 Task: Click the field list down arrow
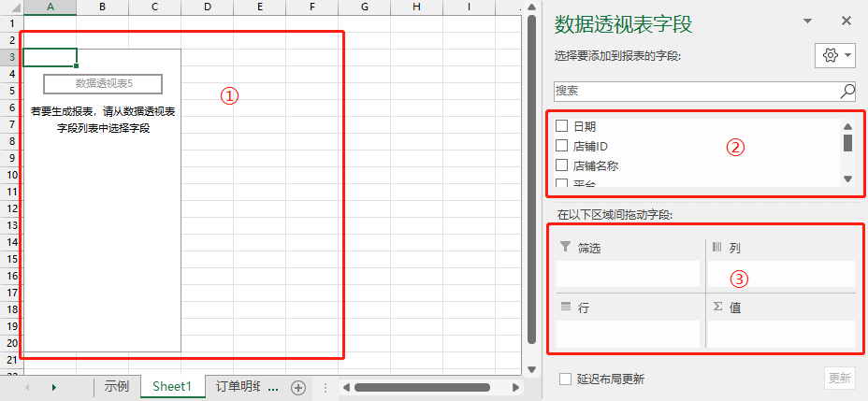pos(847,179)
